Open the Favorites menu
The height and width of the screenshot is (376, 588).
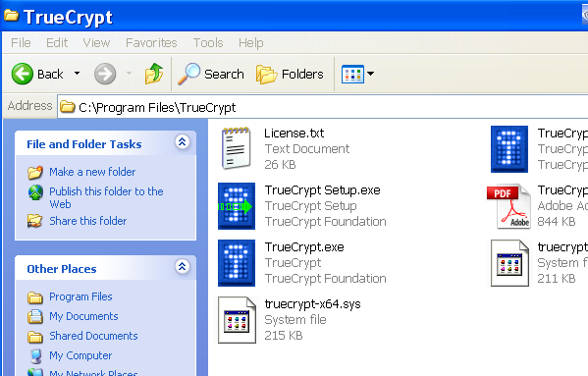(x=151, y=43)
